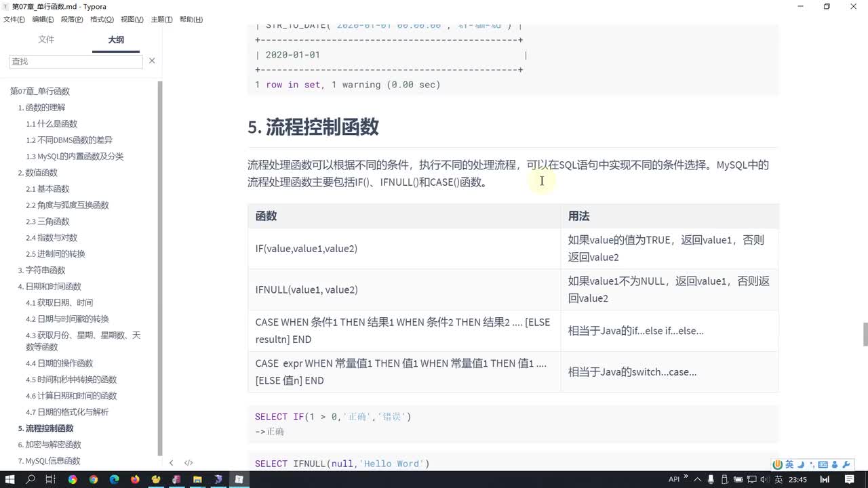Open 段落(P) menu
Image resolution: width=868 pixels, height=488 pixels.
click(x=72, y=20)
